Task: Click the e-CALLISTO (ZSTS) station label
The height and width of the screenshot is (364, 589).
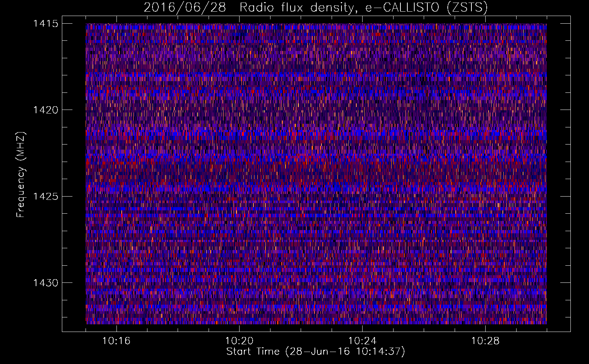Action: (426, 8)
